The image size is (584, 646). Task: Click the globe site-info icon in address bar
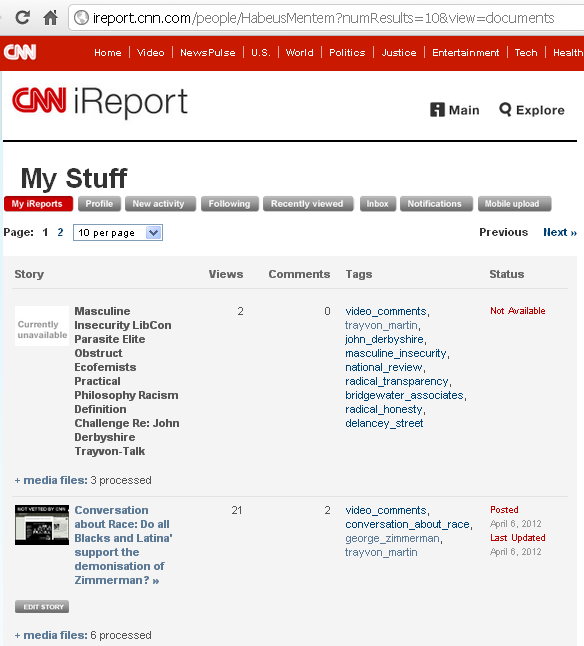pos(81,18)
